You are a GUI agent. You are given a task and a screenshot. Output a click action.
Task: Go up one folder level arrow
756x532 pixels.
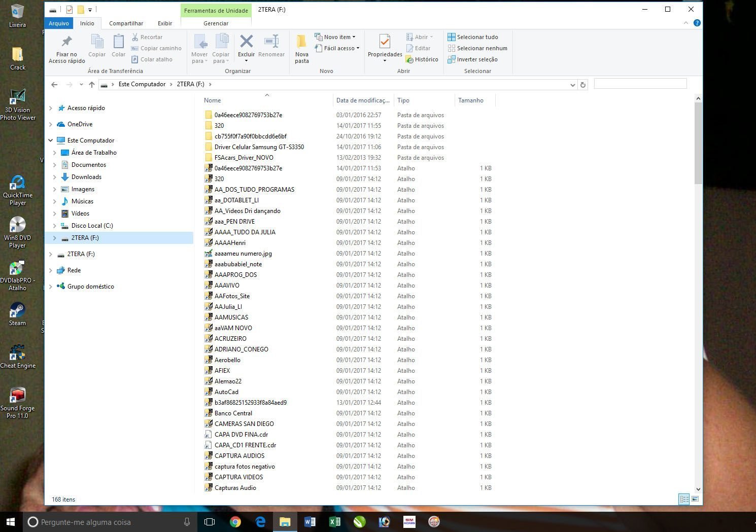(92, 85)
